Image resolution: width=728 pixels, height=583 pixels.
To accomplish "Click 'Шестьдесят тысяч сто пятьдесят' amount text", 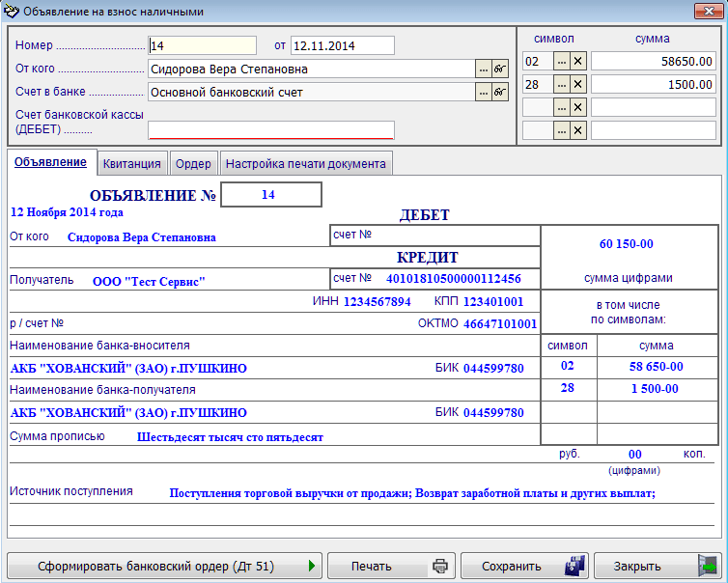I will pos(231,437).
